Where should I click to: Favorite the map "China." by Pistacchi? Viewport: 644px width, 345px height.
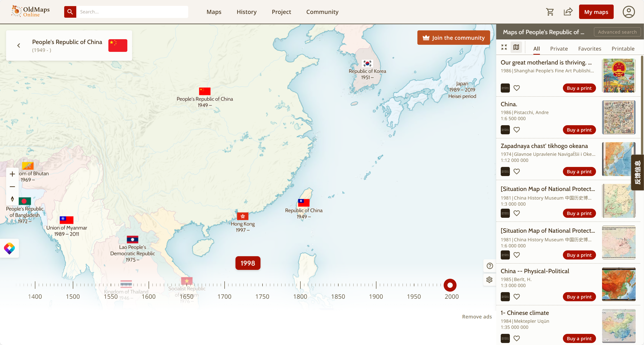coord(517,130)
